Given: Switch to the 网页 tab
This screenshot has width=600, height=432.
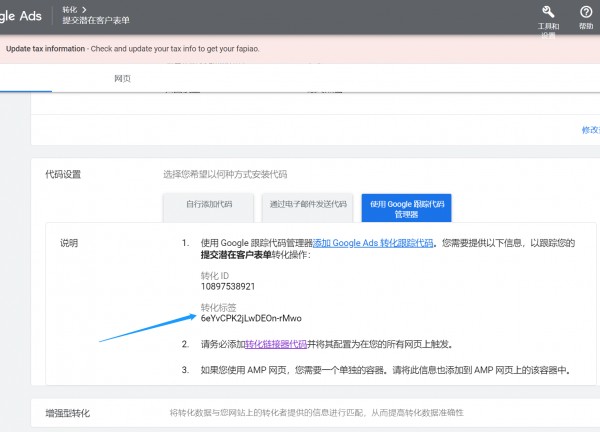Looking at the screenshot, I should (122, 78).
